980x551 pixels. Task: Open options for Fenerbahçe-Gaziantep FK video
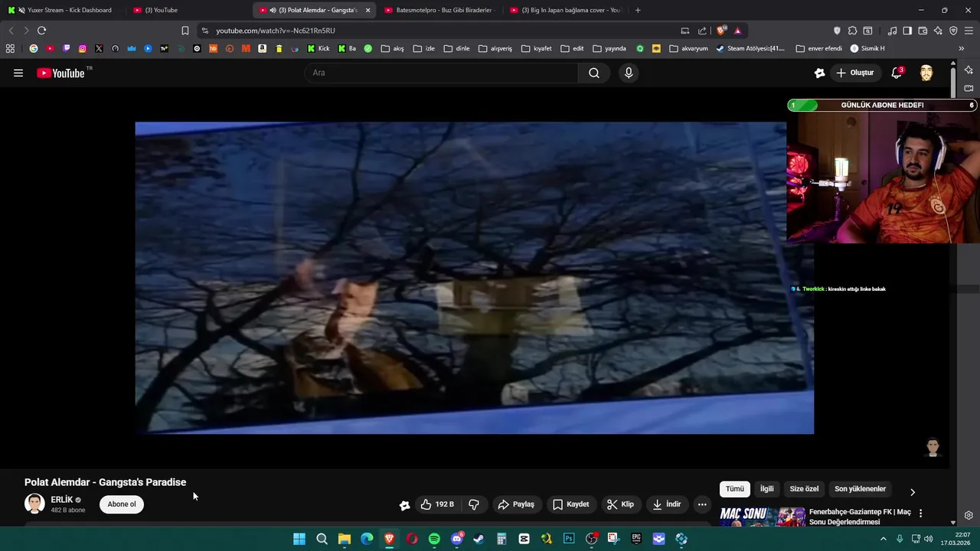pos(920,513)
